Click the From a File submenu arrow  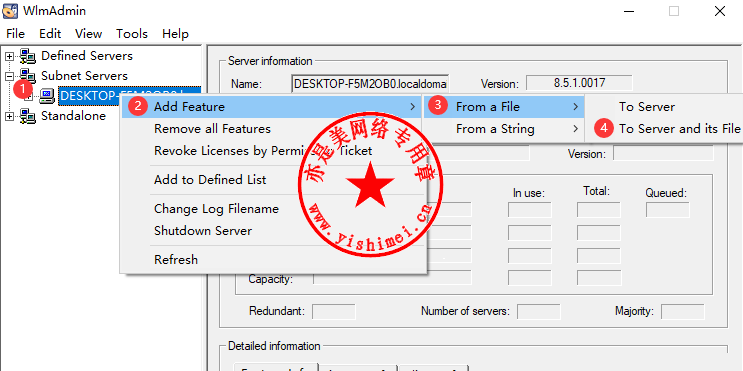(x=576, y=107)
